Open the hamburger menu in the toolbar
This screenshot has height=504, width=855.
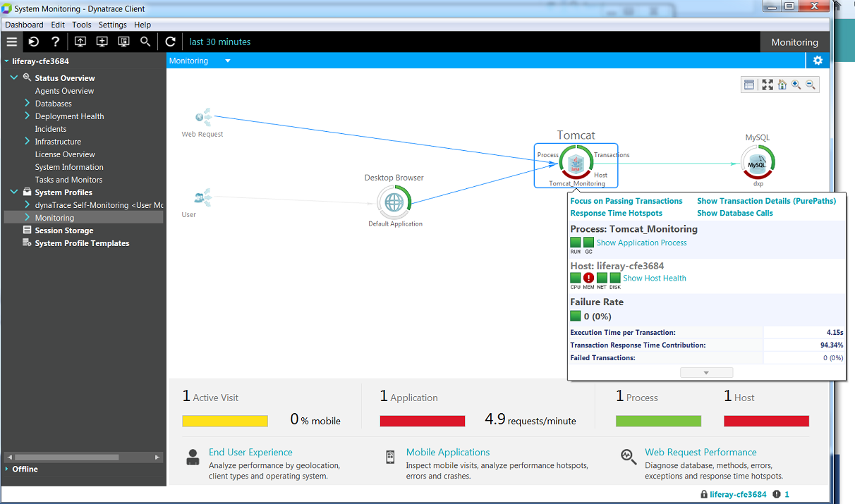tap(11, 42)
